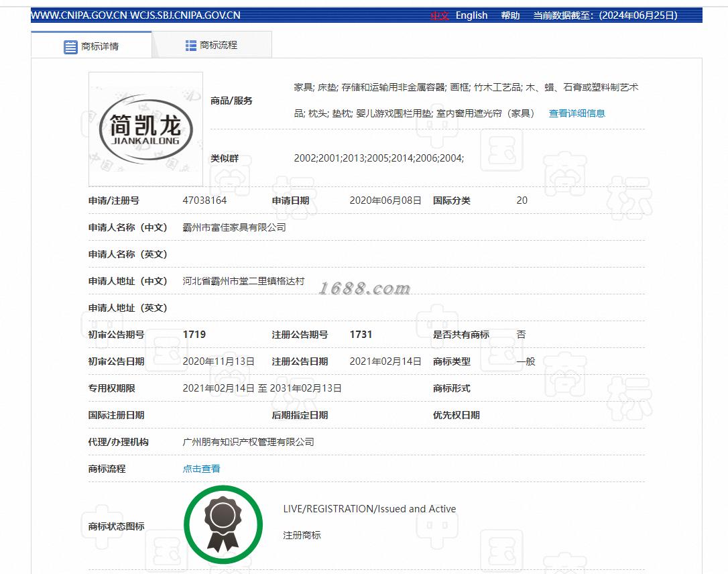728x574 pixels.
Task: Select the 注册商标 status label
Action: coord(302,535)
